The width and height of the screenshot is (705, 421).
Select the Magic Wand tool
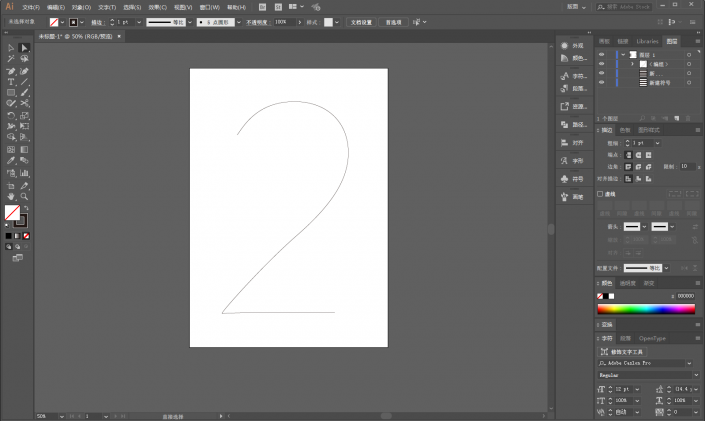coord(11,59)
